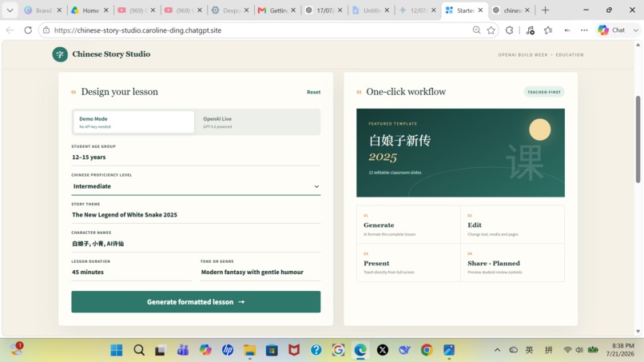This screenshot has height=362, width=644.
Task: Add page to favorites star icon
Action: (491, 30)
